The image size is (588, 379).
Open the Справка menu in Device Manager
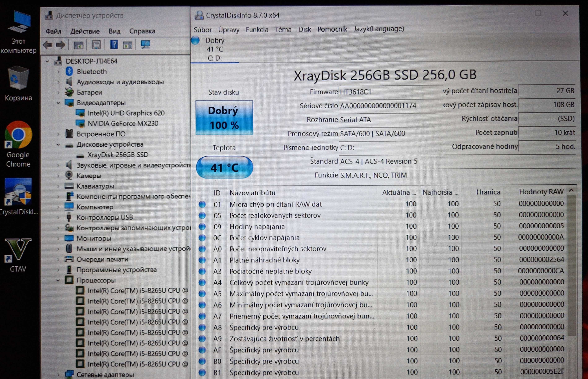[142, 31]
